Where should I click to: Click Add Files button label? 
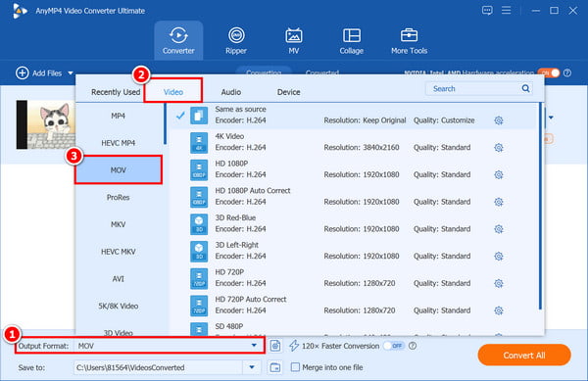point(47,73)
